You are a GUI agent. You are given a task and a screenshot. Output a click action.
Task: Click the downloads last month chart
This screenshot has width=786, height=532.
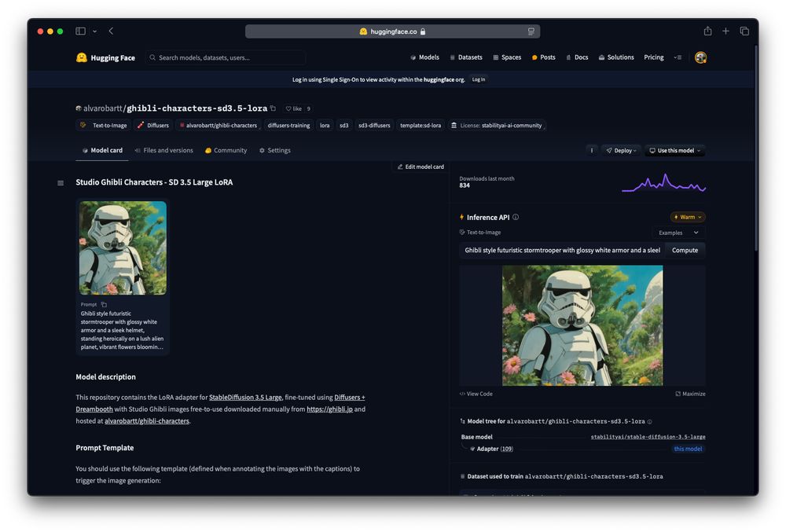663,183
